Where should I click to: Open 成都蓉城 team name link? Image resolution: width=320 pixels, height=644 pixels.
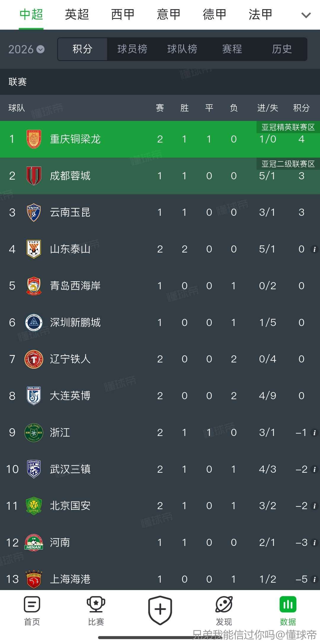70,176
